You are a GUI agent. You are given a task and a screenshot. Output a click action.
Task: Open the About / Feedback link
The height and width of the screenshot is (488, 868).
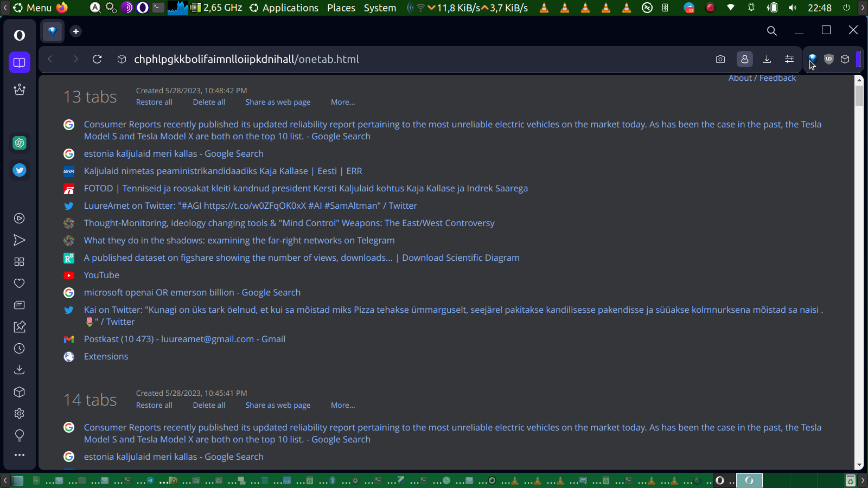click(762, 78)
